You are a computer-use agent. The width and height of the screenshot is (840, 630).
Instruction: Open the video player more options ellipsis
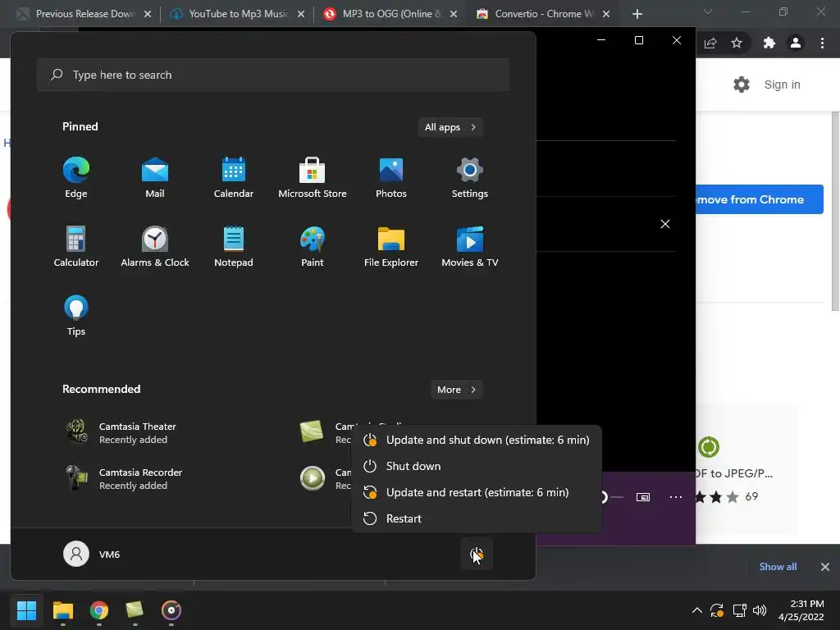pyautogui.click(x=676, y=497)
